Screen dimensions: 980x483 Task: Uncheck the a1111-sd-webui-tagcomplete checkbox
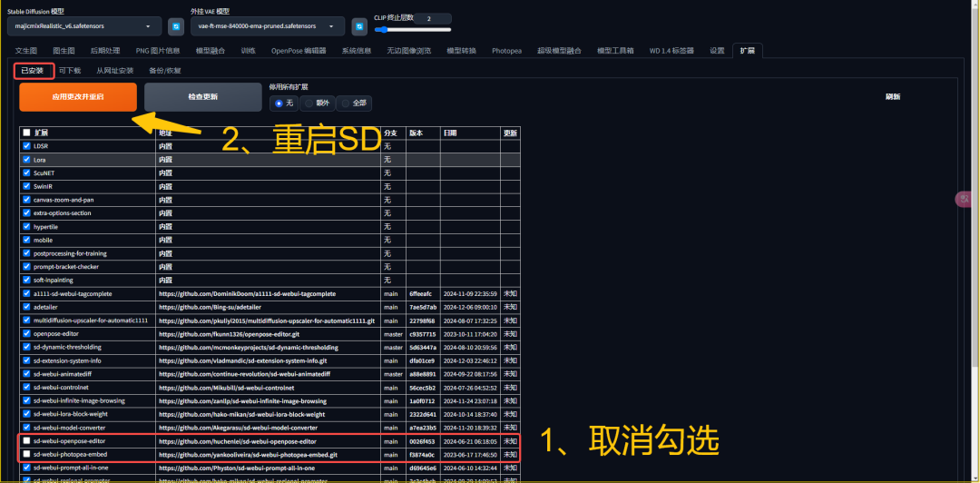(x=26, y=293)
